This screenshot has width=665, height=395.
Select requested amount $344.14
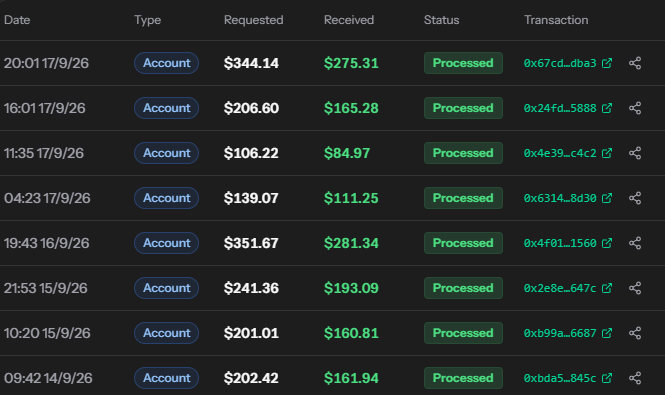pyautogui.click(x=251, y=63)
